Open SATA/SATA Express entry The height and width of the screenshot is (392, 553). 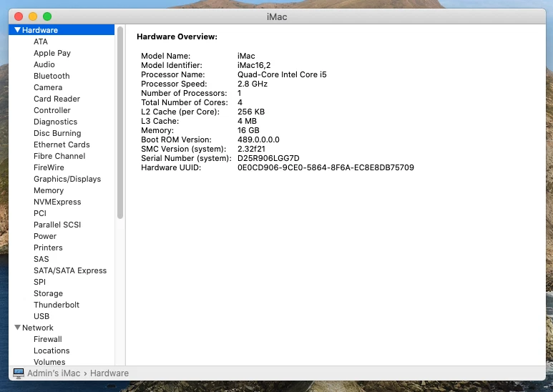coord(70,270)
